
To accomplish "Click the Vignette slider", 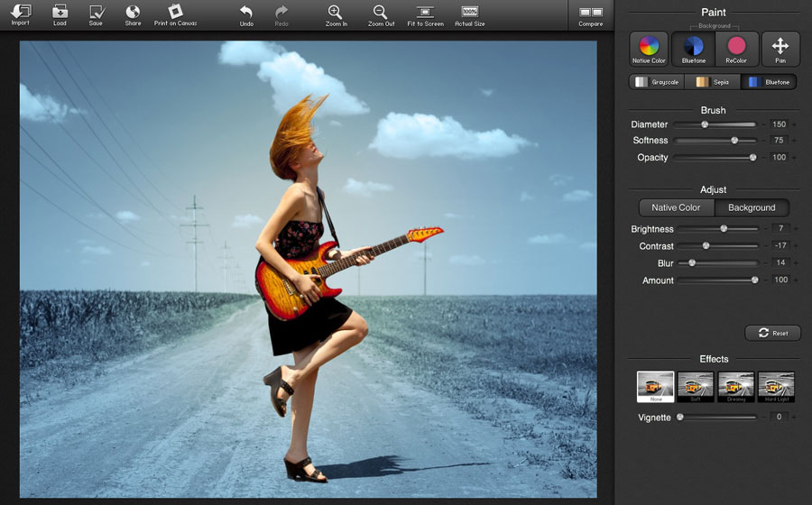I will (x=718, y=418).
